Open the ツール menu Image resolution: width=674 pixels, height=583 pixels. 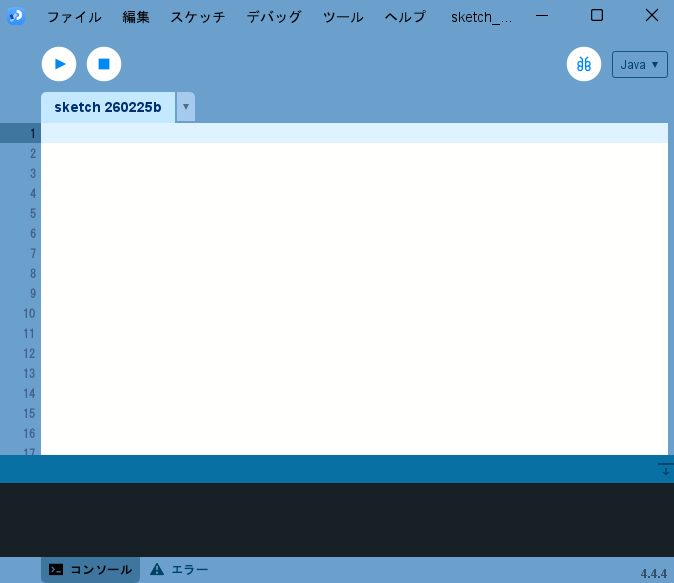(x=343, y=17)
